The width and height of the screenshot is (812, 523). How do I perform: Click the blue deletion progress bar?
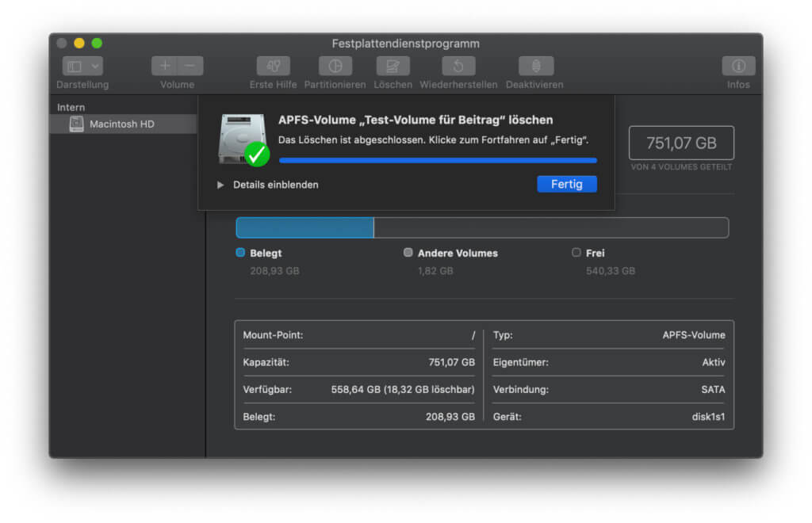click(438, 160)
